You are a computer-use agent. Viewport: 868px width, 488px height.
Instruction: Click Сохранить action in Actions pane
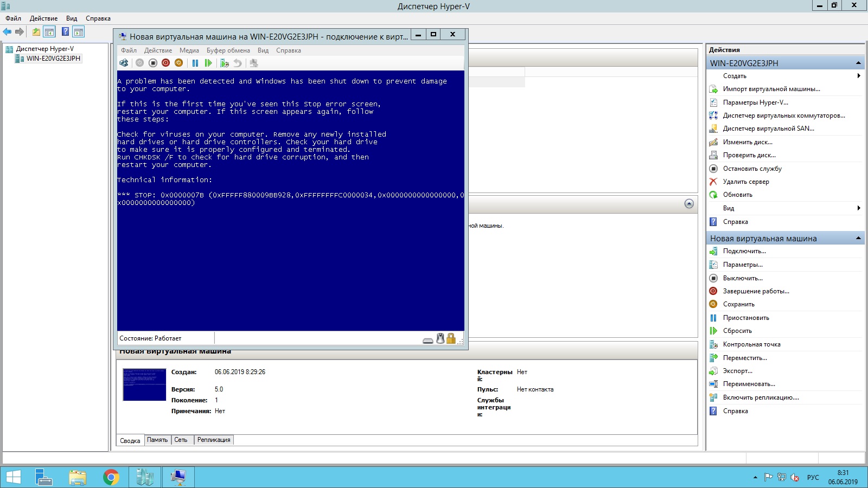(738, 304)
